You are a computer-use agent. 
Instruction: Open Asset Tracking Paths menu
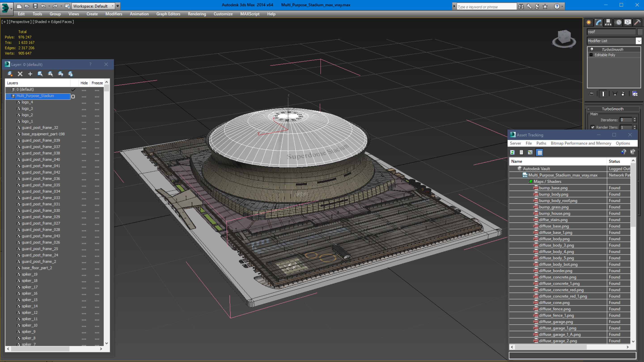click(x=541, y=143)
